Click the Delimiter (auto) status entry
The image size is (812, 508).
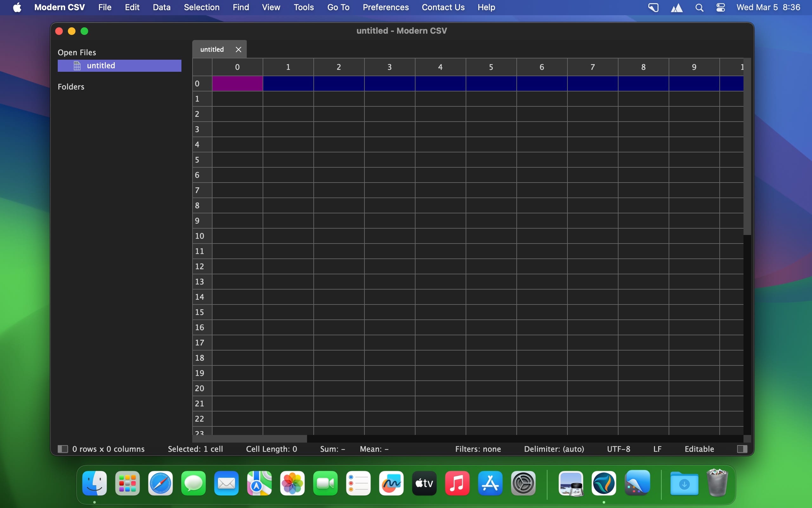tap(554, 449)
